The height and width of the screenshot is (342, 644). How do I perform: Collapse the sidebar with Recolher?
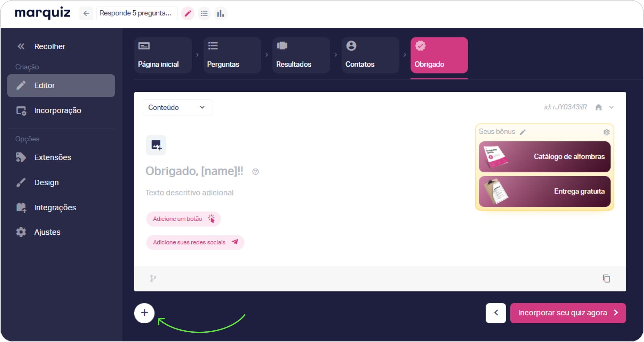[41, 46]
